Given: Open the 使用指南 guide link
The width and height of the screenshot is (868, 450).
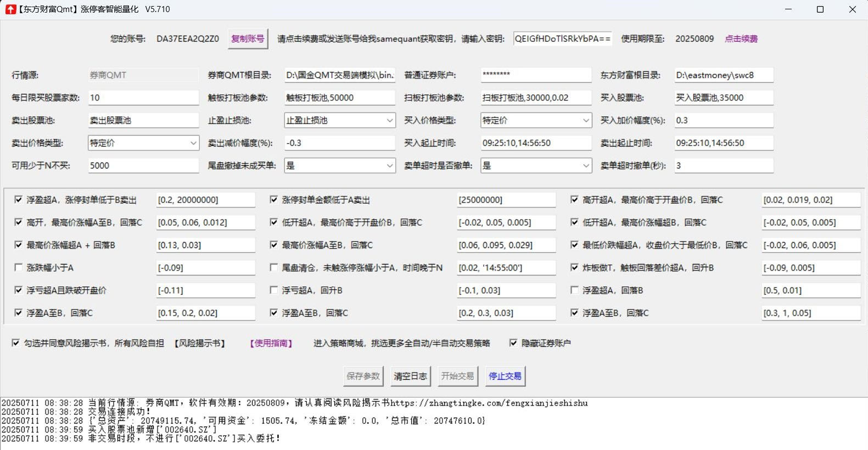Looking at the screenshot, I should [271, 343].
